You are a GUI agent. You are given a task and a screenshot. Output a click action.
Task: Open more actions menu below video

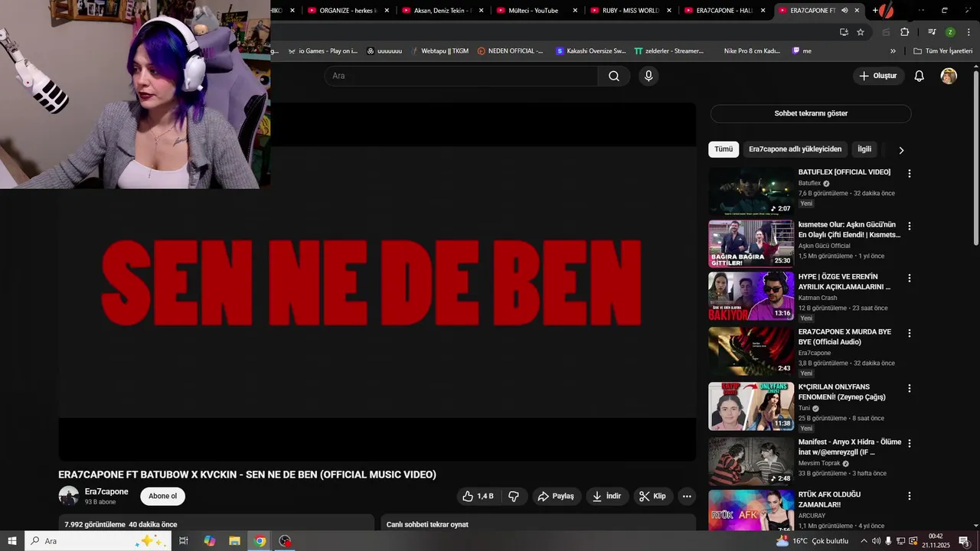[687, 496]
